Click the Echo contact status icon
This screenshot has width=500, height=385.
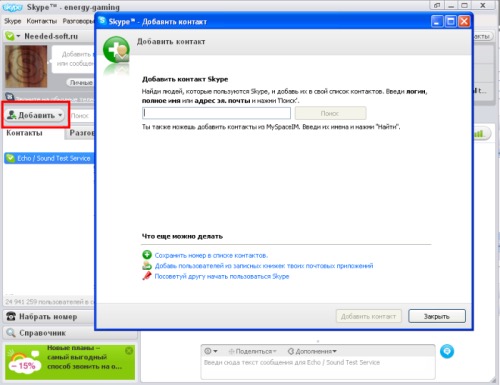10,158
